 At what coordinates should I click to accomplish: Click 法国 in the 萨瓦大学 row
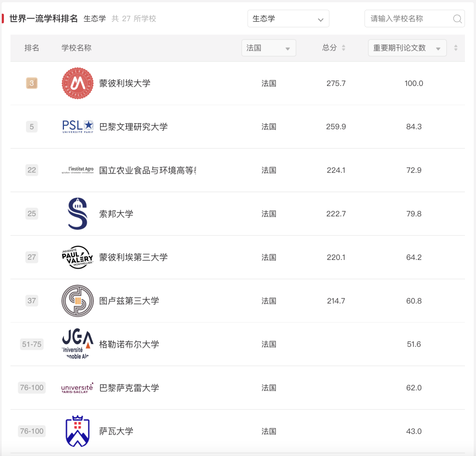pyautogui.click(x=269, y=431)
